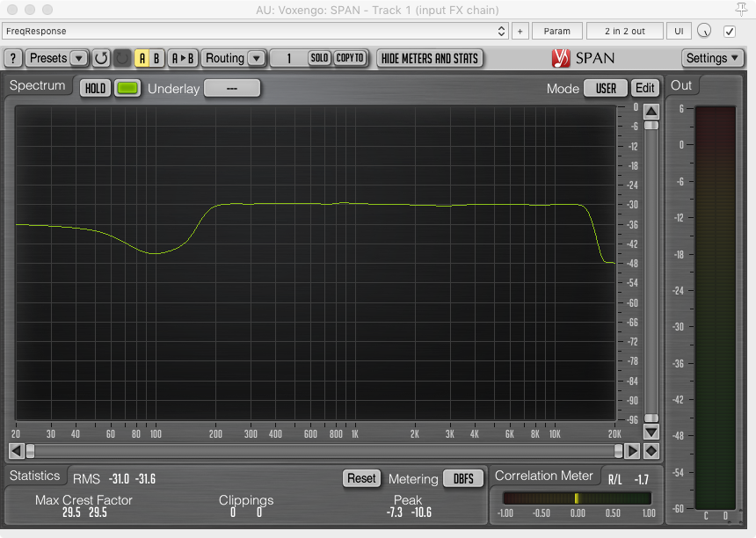Click the Out meter tab label
This screenshot has width=756, height=538.
[x=681, y=85]
